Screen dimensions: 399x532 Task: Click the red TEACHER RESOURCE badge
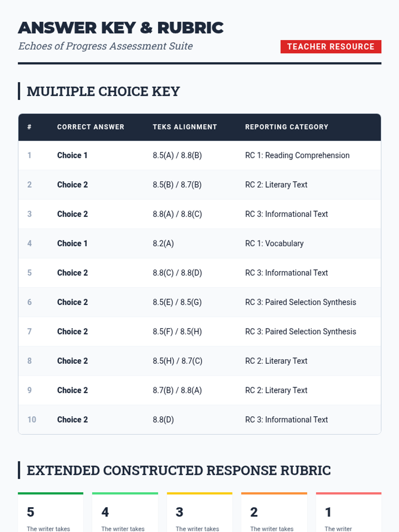pyautogui.click(x=331, y=47)
